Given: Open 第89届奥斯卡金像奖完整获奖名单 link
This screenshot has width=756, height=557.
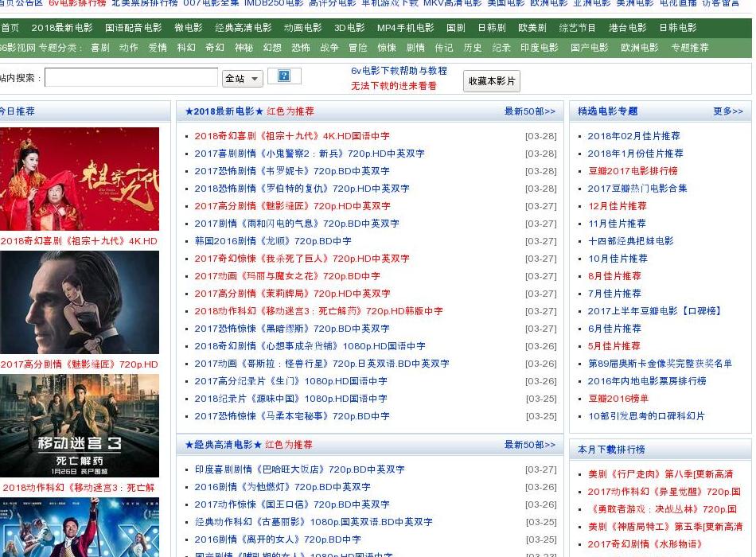Looking at the screenshot, I should 660,364.
